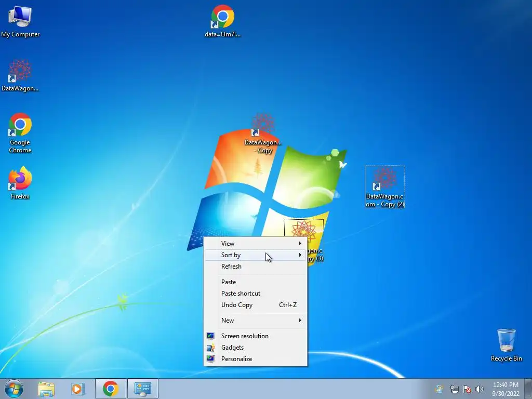Open the View submenu
This screenshot has width=532, height=399.
255,244
